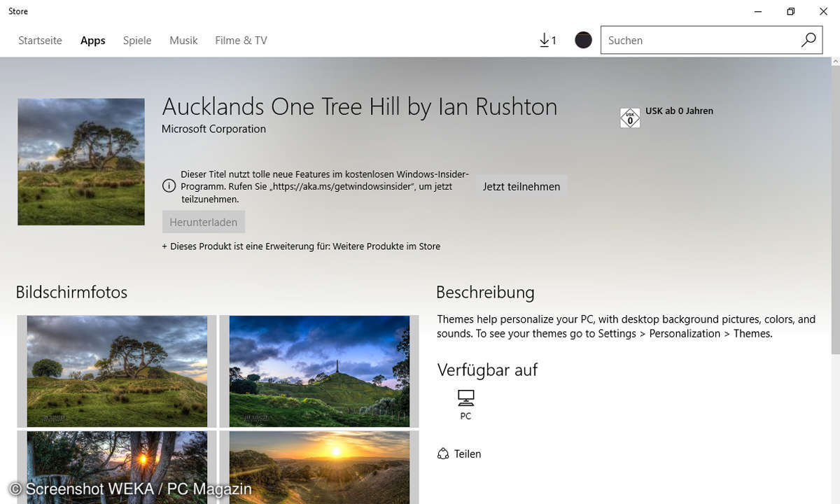Click the info circle icon
This screenshot has width=840, height=504.
169,186
